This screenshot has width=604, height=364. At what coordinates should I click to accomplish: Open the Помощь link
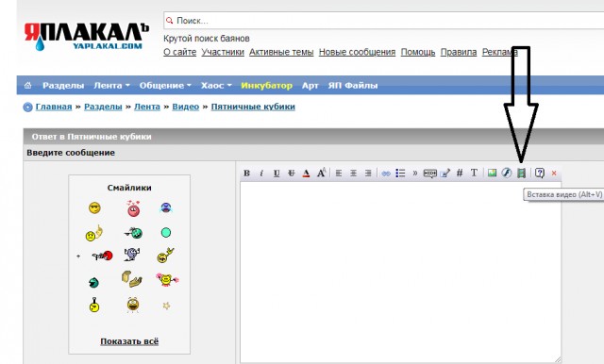click(x=418, y=52)
